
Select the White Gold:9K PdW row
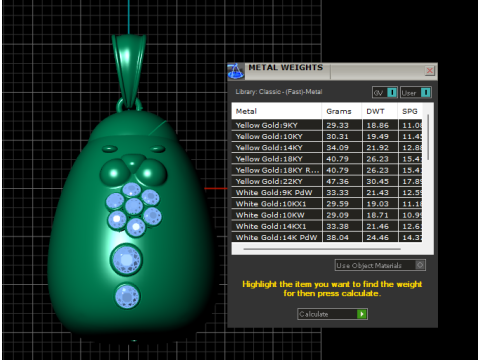[x=327, y=193]
